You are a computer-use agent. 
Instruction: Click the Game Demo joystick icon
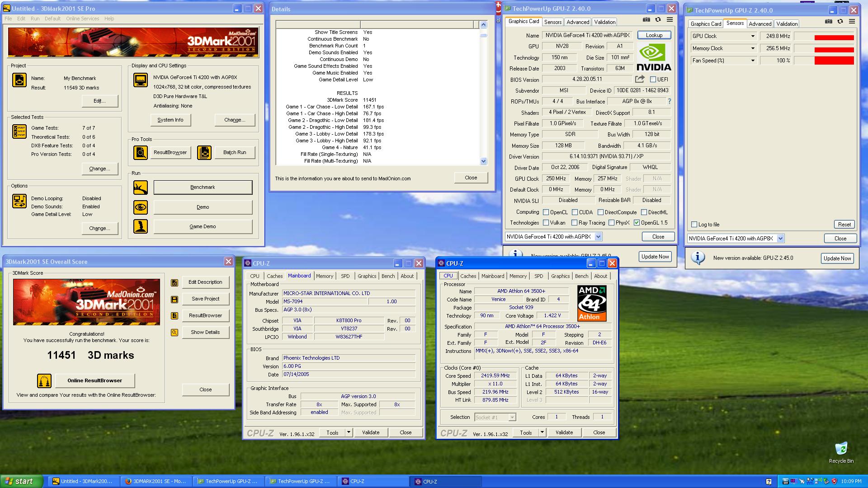pos(141,226)
